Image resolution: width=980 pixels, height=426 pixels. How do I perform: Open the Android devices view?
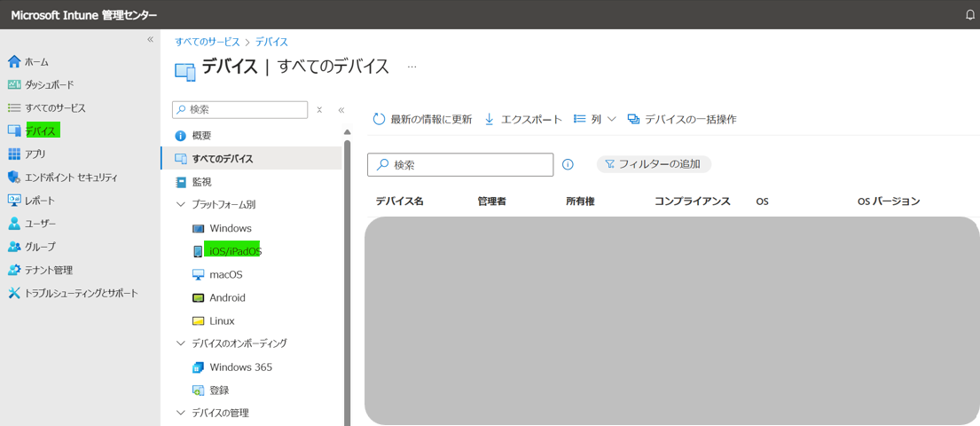click(228, 298)
